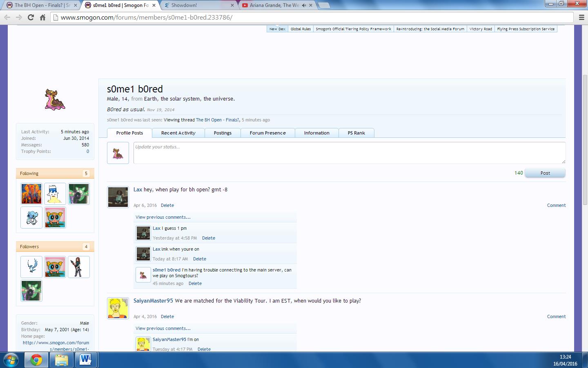Go to browser Home icon
This screenshot has width=588, height=368.
tap(42, 17)
